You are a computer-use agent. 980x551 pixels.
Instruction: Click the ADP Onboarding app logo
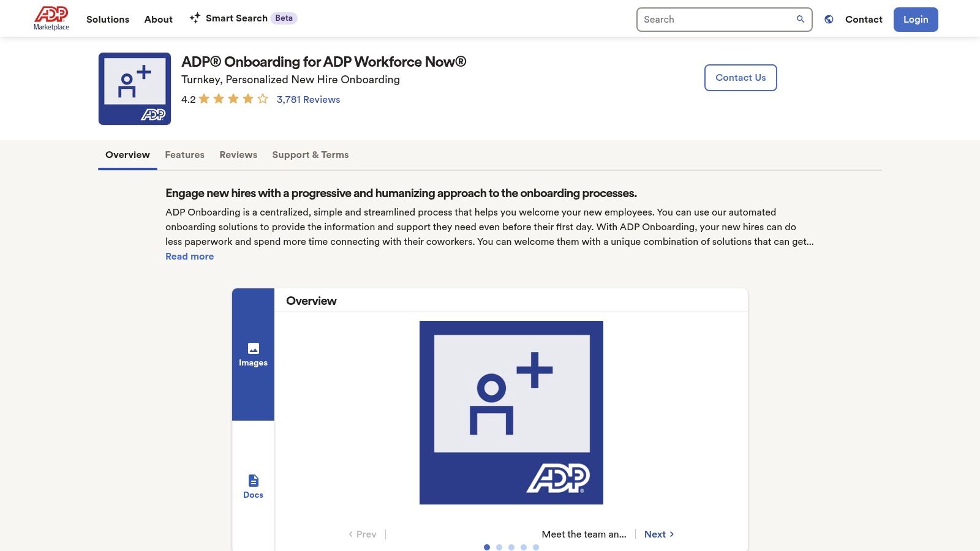pyautogui.click(x=135, y=88)
